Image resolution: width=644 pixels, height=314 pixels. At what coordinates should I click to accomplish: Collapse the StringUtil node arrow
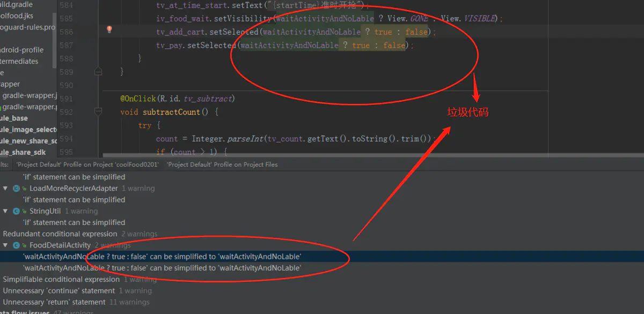(x=5, y=211)
